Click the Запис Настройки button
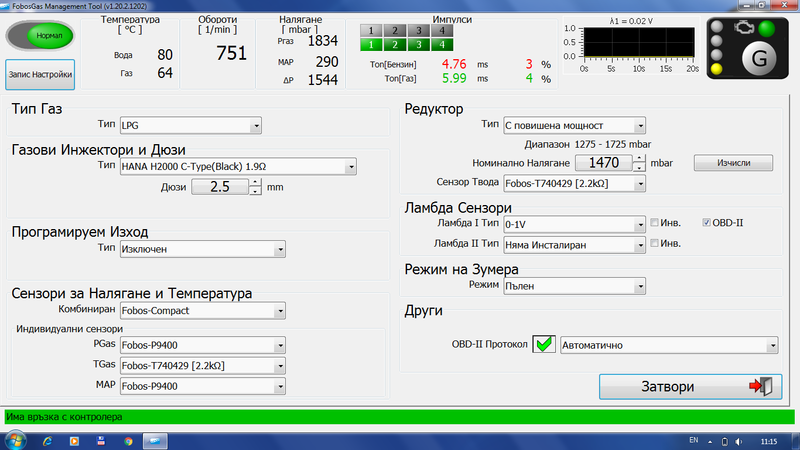Image resolution: width=800 pixels, height=450 pixels. [40, 74]
